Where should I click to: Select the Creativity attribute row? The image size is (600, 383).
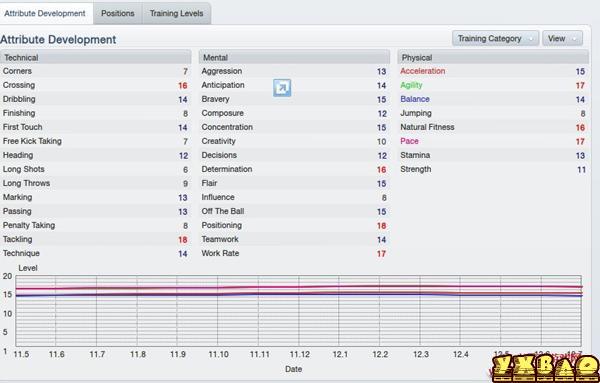294,141
